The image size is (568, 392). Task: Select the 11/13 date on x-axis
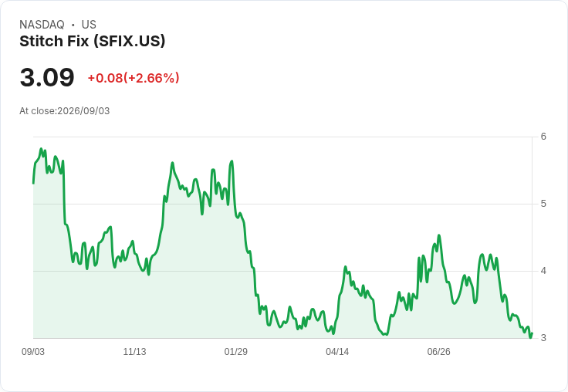(134, 351)
